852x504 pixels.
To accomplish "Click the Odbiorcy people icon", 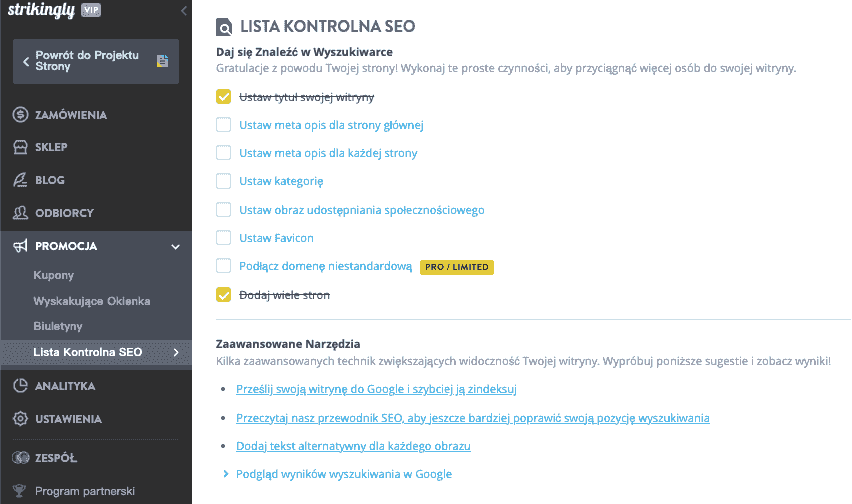I will tap(20, 213).
